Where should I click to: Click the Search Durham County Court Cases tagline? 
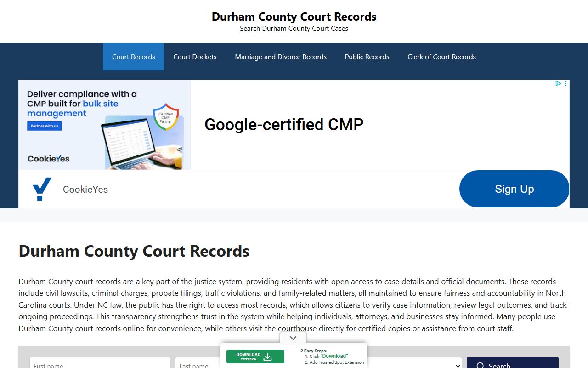click(x=294, y=29)
